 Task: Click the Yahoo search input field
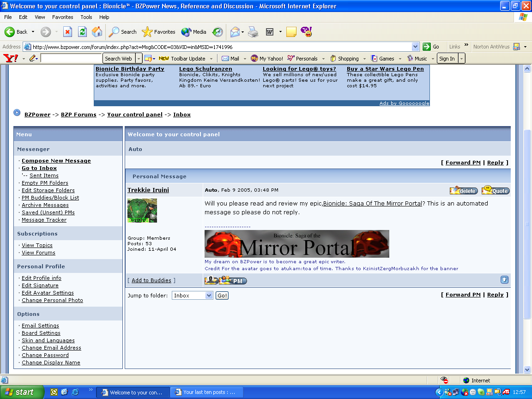click(x=71, y=58)
